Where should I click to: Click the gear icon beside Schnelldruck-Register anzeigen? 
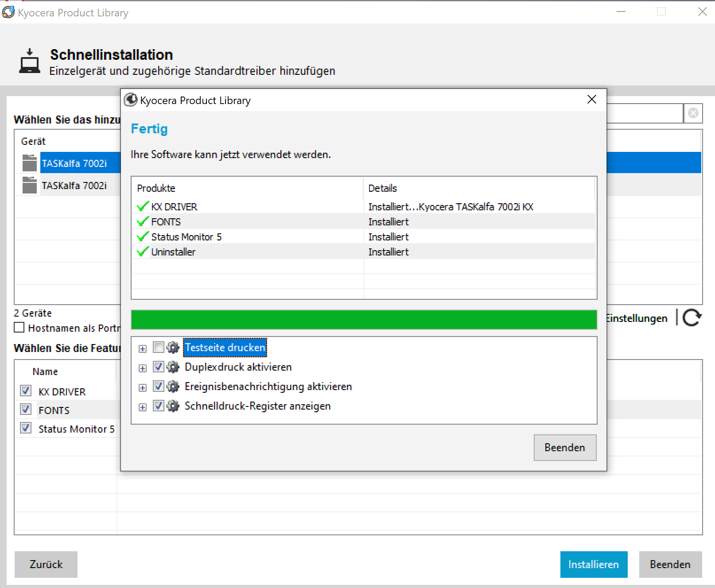click(173, 406)
